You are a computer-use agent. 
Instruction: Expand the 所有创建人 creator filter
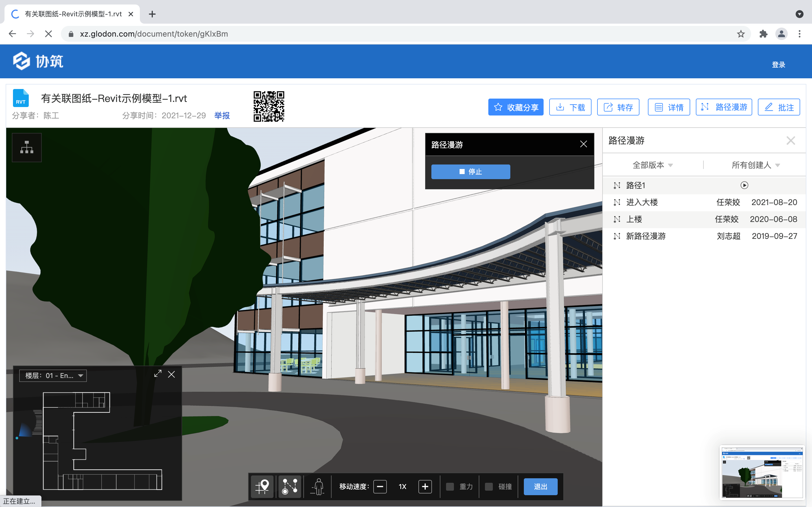(x=755, y=165)
